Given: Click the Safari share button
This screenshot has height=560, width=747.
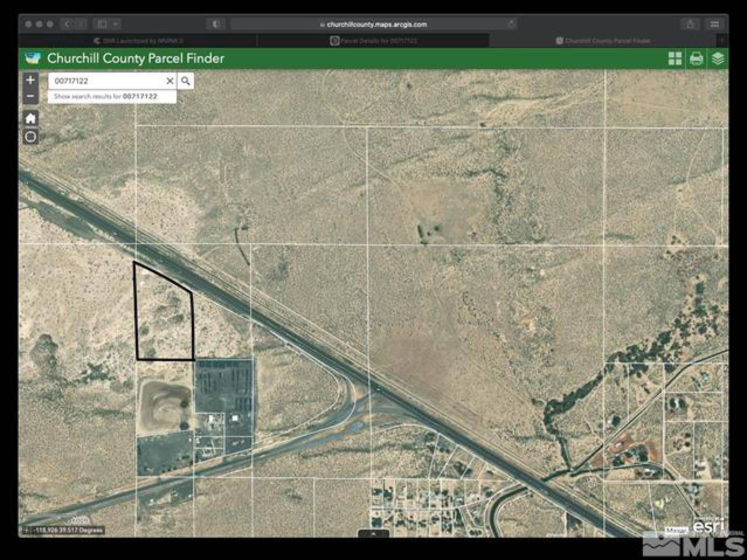Looking at the screenshot, I should [690, 24].
